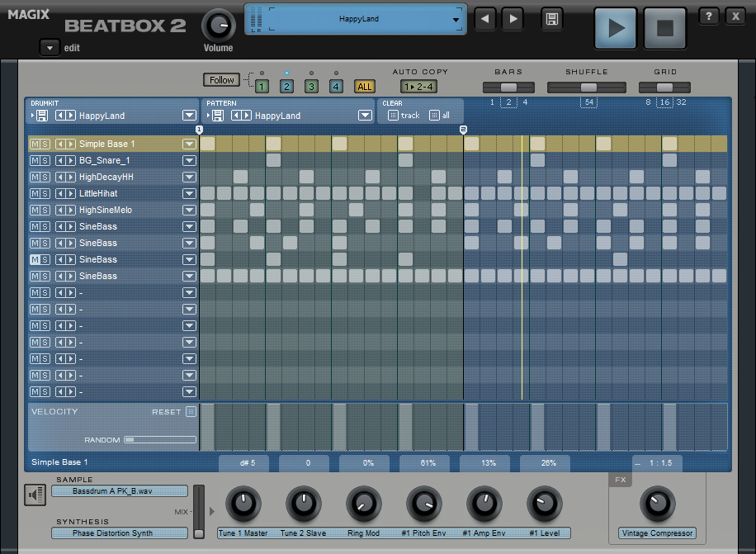Mute the LittleHihat track

(35, 194)
